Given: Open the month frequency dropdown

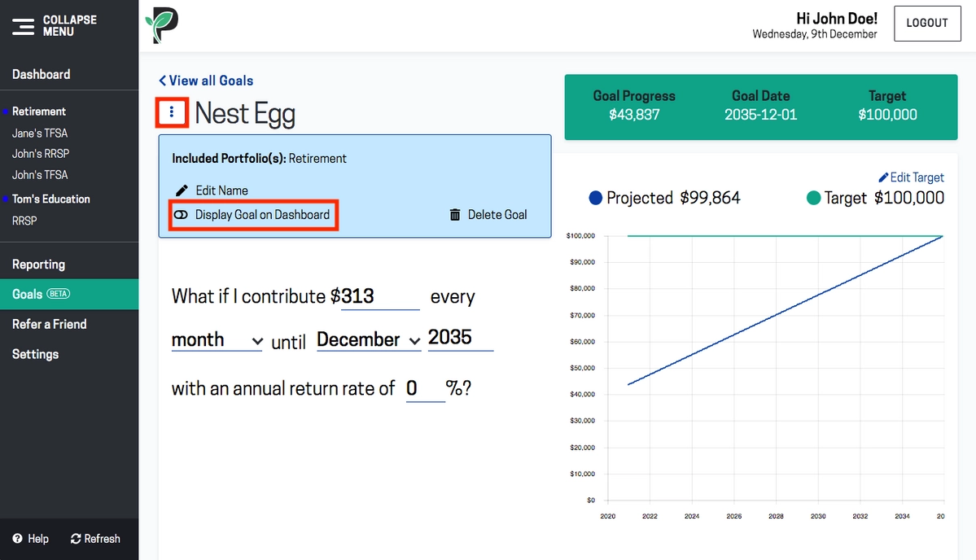Looking at the screenshot, I should click(x=217, y=339).
